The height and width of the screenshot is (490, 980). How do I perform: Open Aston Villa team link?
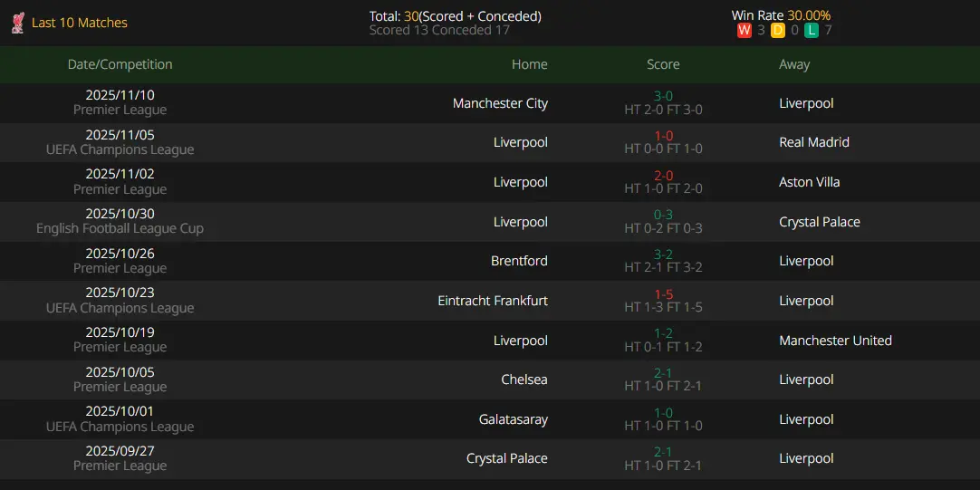coord(810,182)
